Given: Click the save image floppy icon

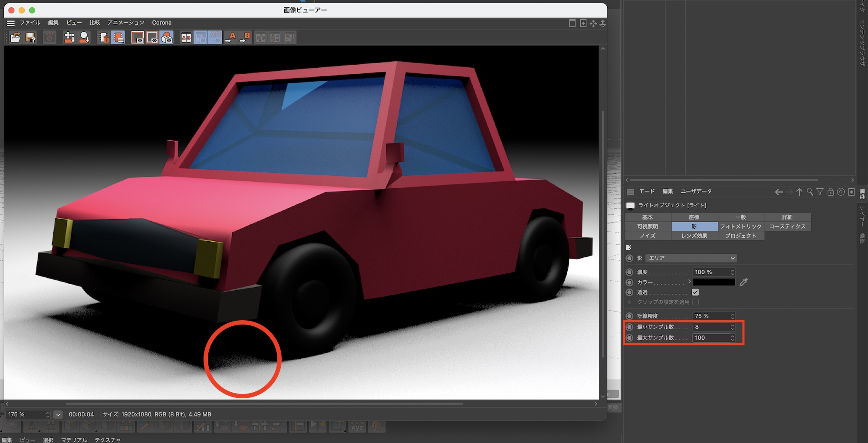Looking at the screenshot, I should point(30,38).
